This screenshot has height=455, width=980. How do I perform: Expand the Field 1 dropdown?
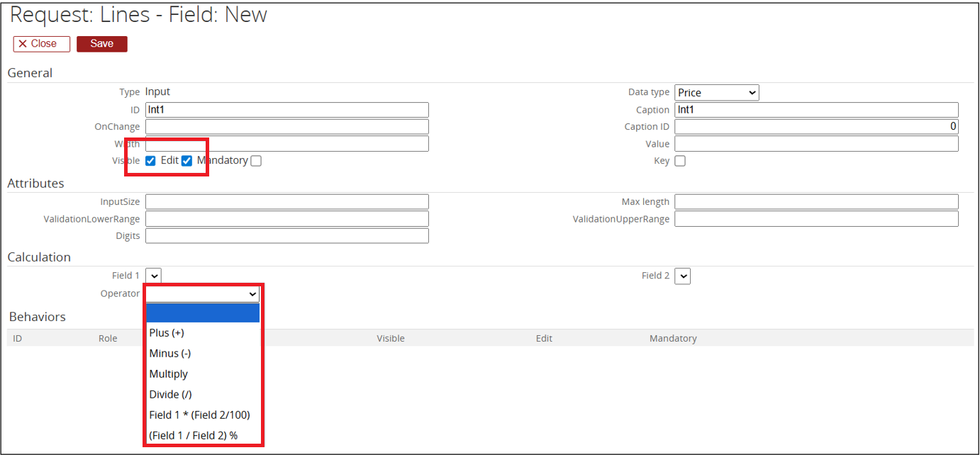click(x=154, y=276)
